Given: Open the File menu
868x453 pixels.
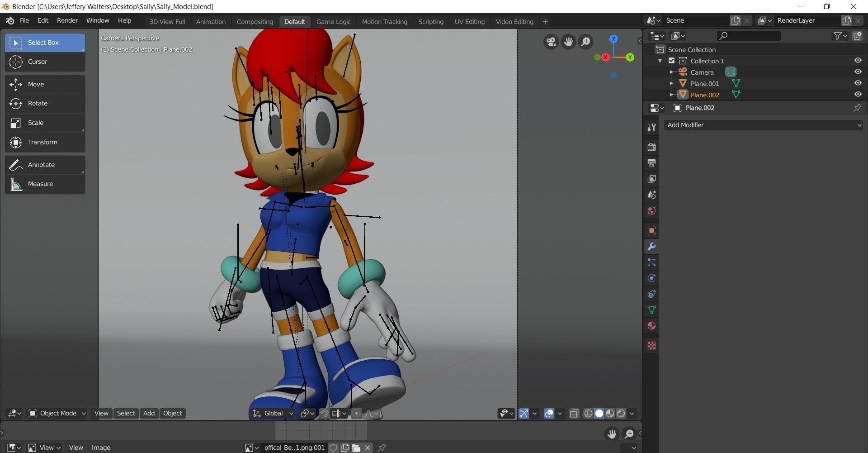Looking at the screenshot, I should (x=24, y=20).
